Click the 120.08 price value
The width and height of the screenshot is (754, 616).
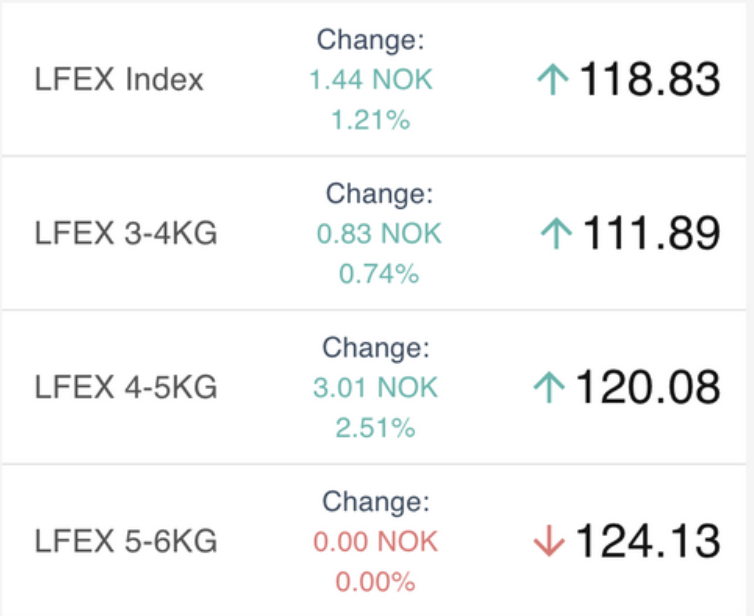point(648,387)
